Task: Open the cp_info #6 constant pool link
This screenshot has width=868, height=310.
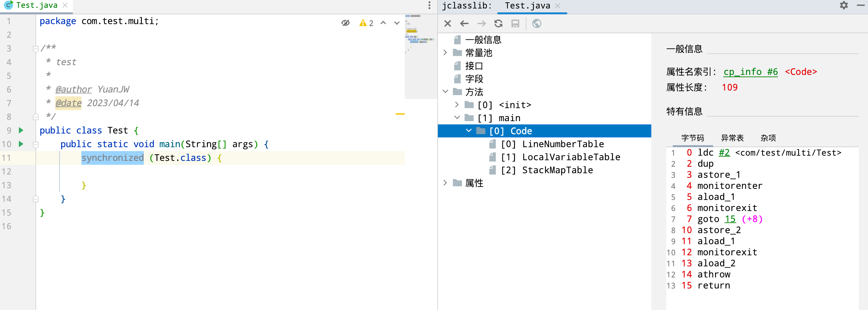Action: 751,72
